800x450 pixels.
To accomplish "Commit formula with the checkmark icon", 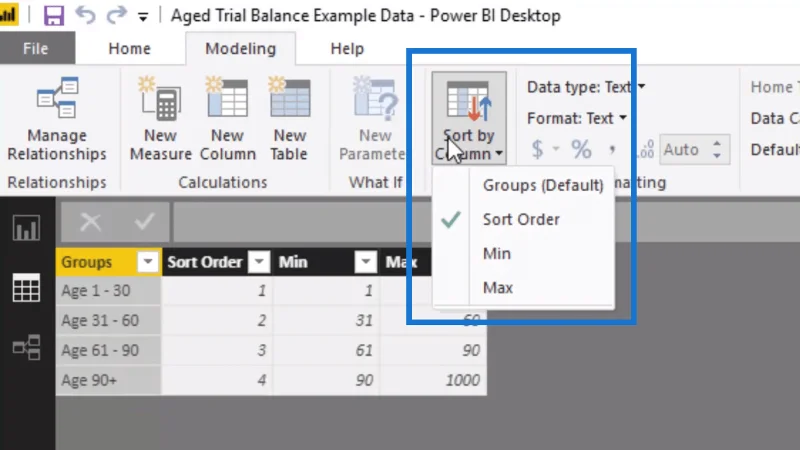I will tap(144, 222).
